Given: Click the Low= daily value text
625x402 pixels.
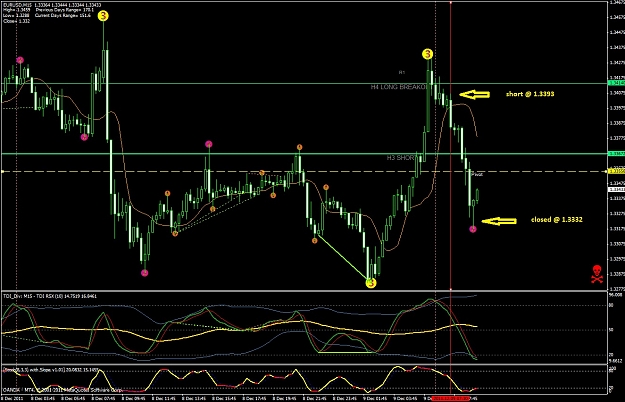Looking at the screenshot, I should tap(16, 15).
